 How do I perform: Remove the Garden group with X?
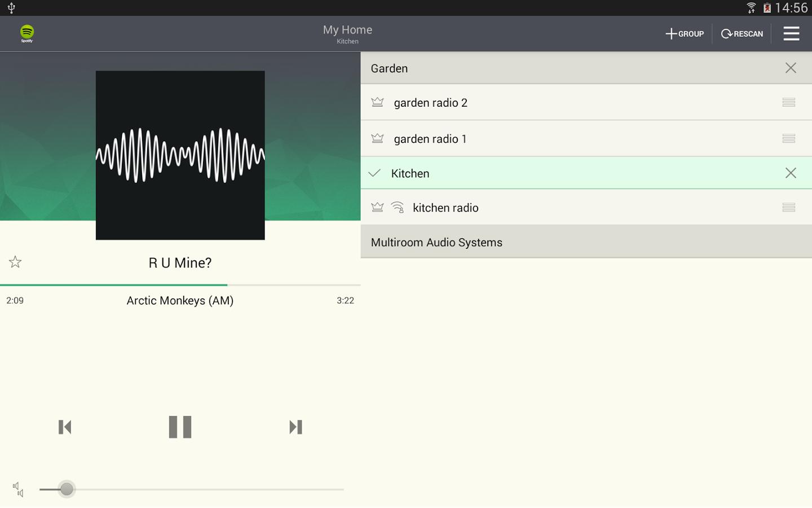(791, 68)
